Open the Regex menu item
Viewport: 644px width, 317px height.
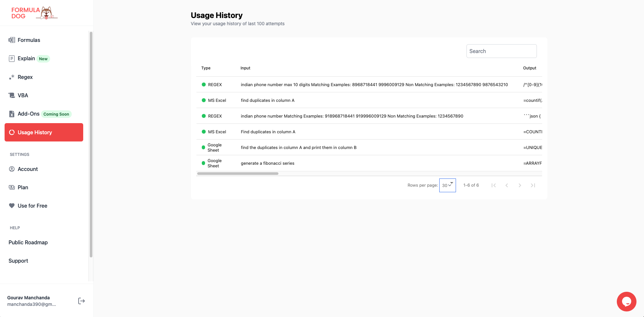[44, 77]
